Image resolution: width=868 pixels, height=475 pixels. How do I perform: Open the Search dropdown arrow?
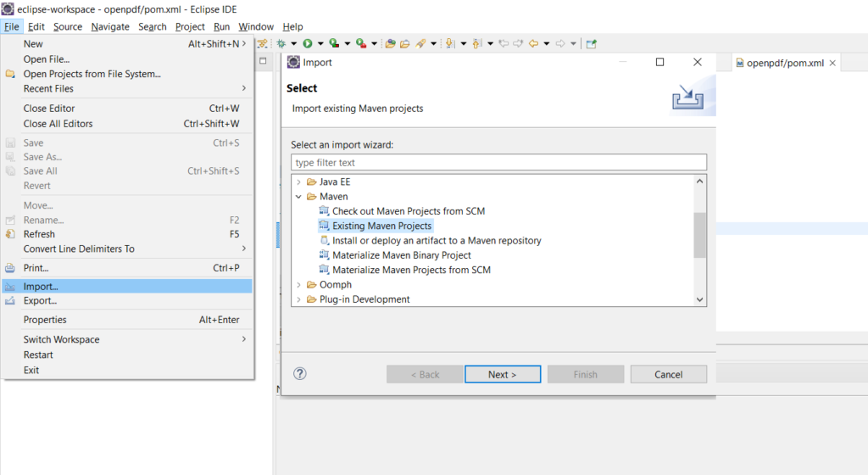[433, 44]
